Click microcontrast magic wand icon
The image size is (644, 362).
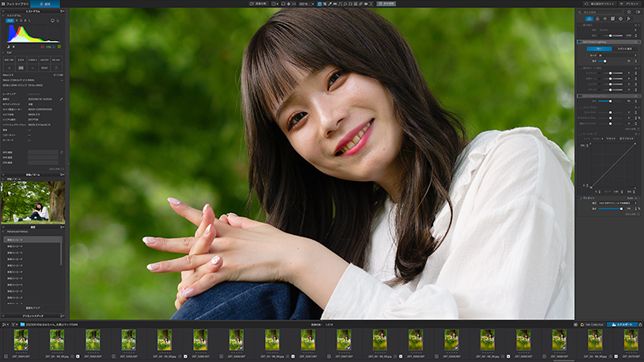coord(639,117)
